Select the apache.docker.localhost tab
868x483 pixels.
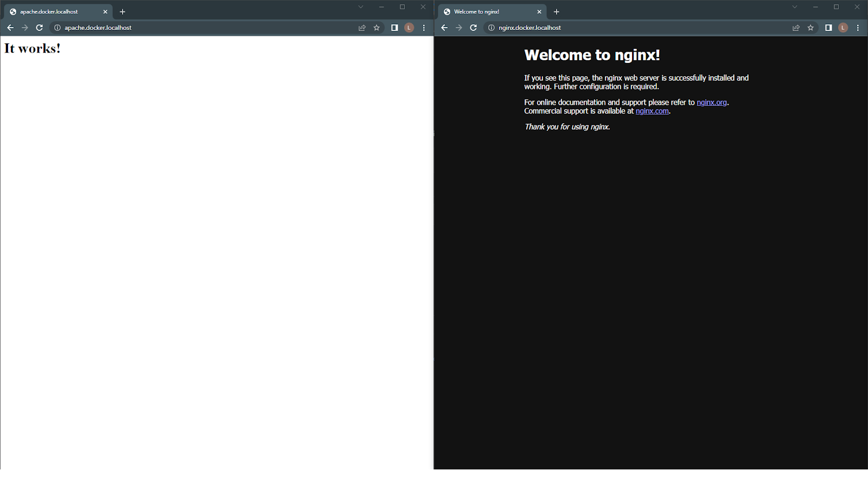tap(59, 11)
